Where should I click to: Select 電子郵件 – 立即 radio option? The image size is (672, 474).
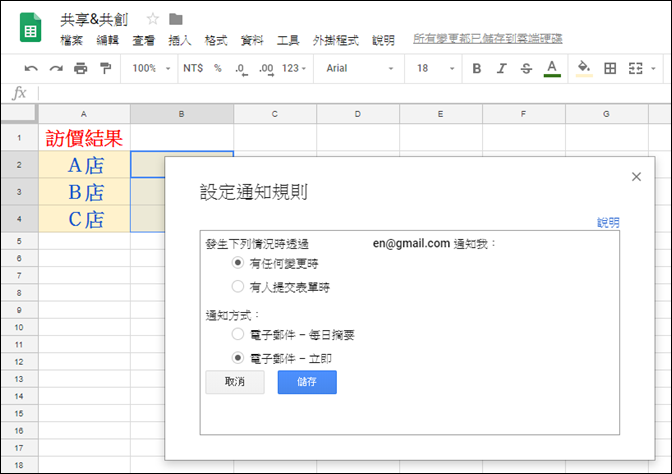tap(238, 357)
